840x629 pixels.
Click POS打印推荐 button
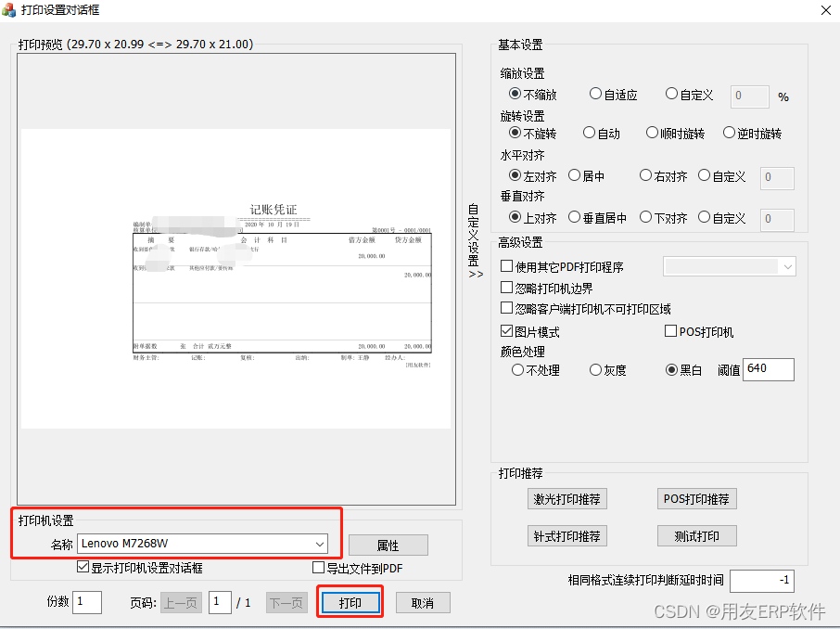697,499
